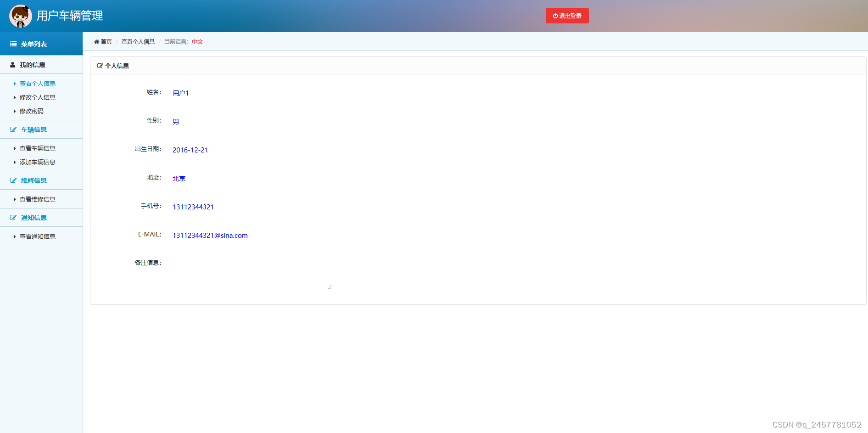Collapse the 我的信息 menu section
This screenshot has width=868, height=433.
tap(41, 65)
